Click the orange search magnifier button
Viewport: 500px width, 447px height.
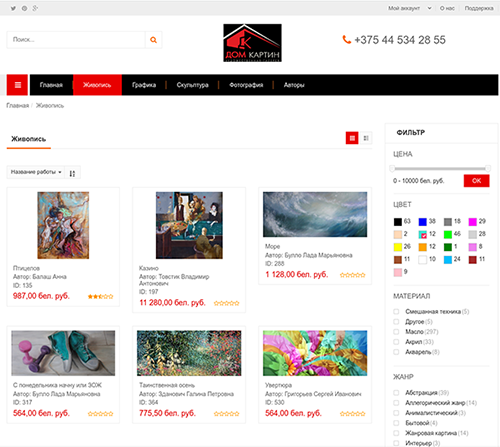tap(153, 40)
